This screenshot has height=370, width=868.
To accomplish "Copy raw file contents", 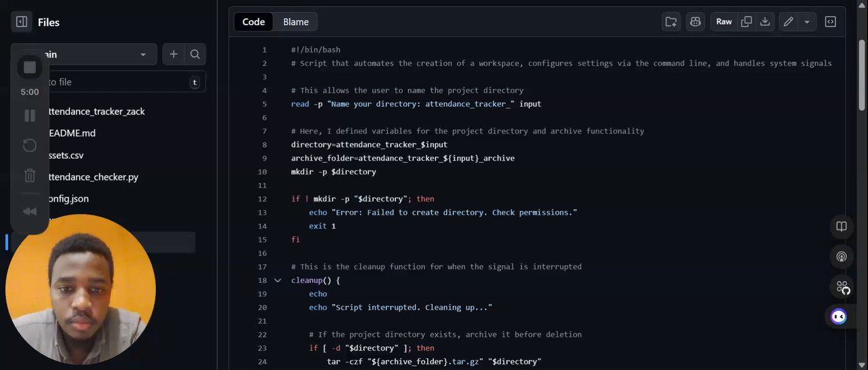I will (747, 22).
